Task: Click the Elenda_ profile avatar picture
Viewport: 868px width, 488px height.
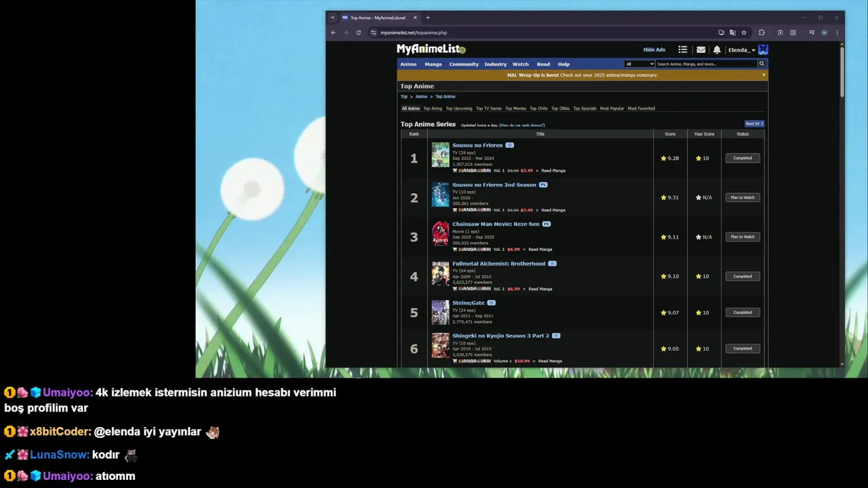Action: tap(763, 49)
